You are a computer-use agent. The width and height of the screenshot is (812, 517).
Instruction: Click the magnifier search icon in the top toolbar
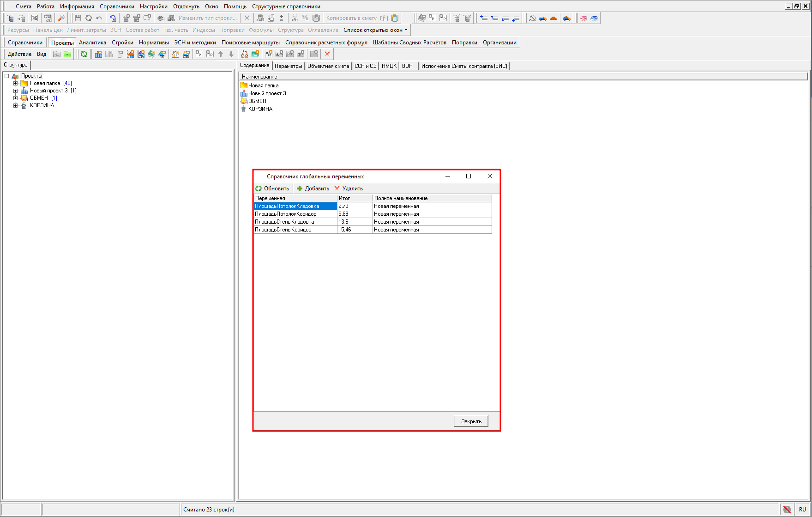point(61,18)
